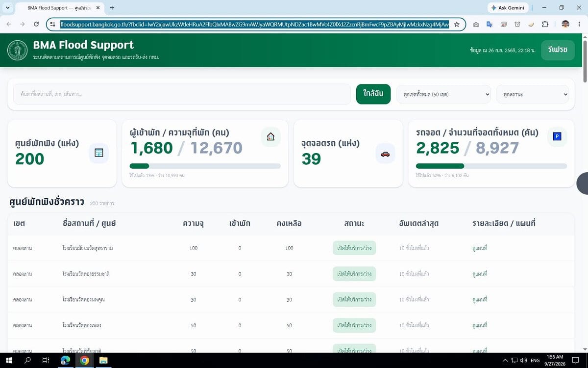Expand the all status (ทุกสถานะ) dropdown

click(x=533, y=94)
